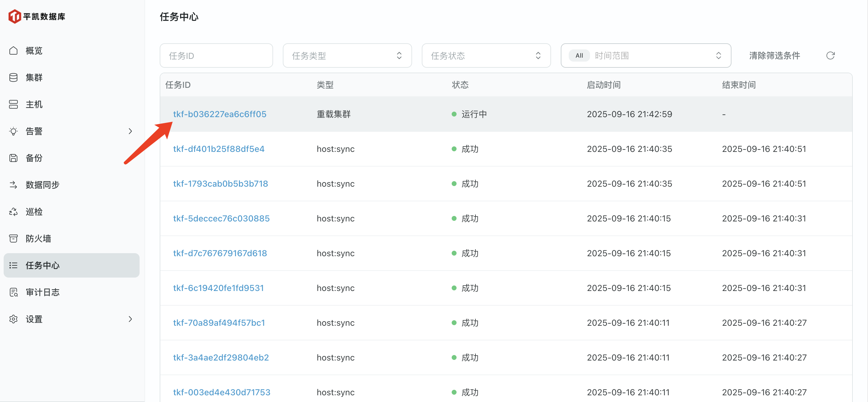Expand the 设置 submenu chevron
Viewport: 868px width, 402px height.
(x=130, y=319)
